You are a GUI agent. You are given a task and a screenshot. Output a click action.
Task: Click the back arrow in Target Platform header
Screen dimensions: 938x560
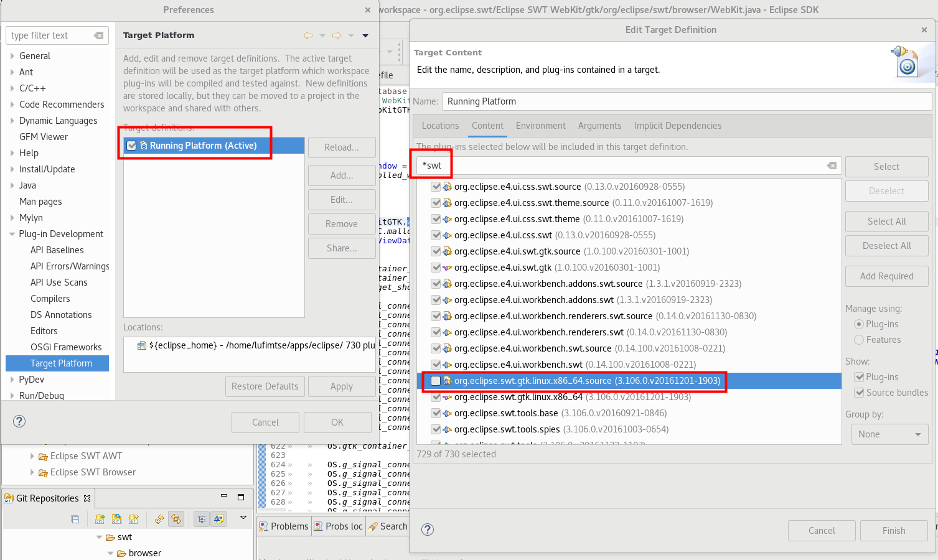(x=307, y=35)
